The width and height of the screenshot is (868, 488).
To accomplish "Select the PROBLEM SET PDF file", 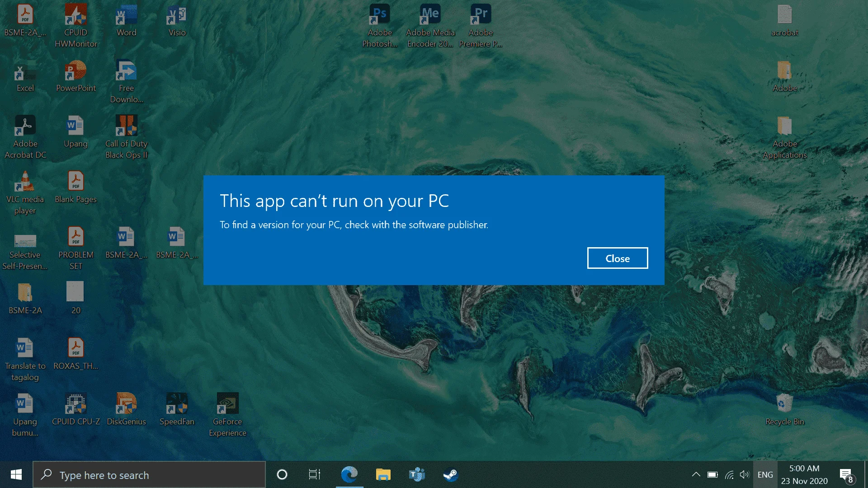I will [75, 248].
